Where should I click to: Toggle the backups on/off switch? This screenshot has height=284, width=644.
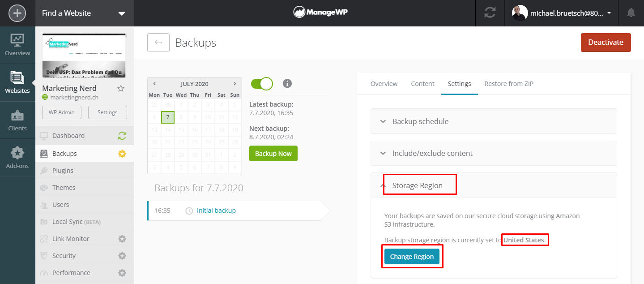pyautogui.click(x=262, y=83)
